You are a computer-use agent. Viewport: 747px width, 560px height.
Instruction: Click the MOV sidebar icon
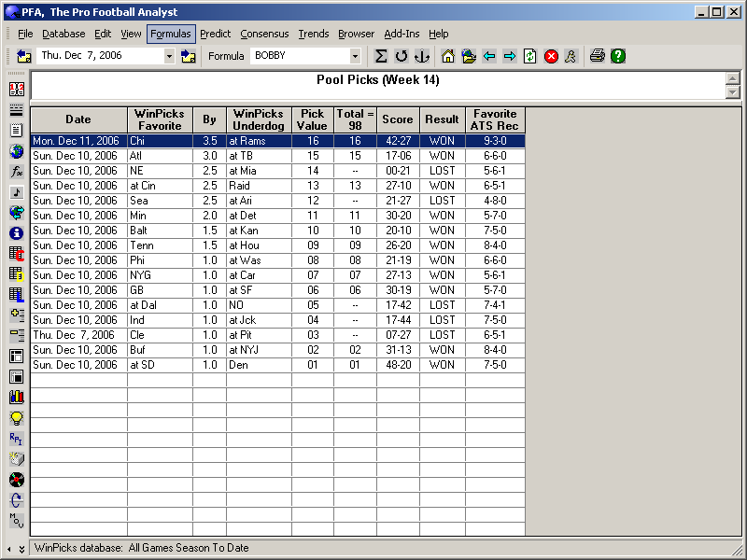pyautogui.click(x=17, y=521)
